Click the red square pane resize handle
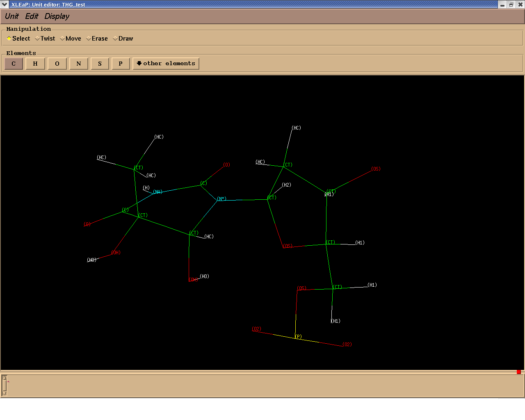The width and height of the screenshot is (525, 420). 518,372
